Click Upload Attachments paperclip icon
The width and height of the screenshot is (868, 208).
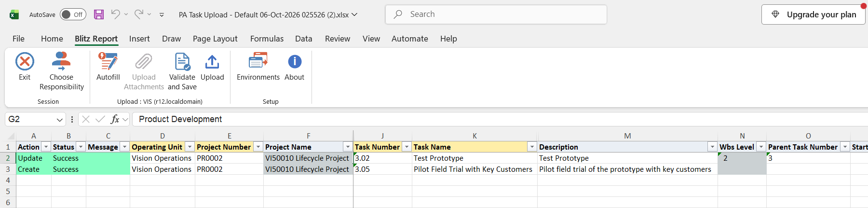[144, 62]
